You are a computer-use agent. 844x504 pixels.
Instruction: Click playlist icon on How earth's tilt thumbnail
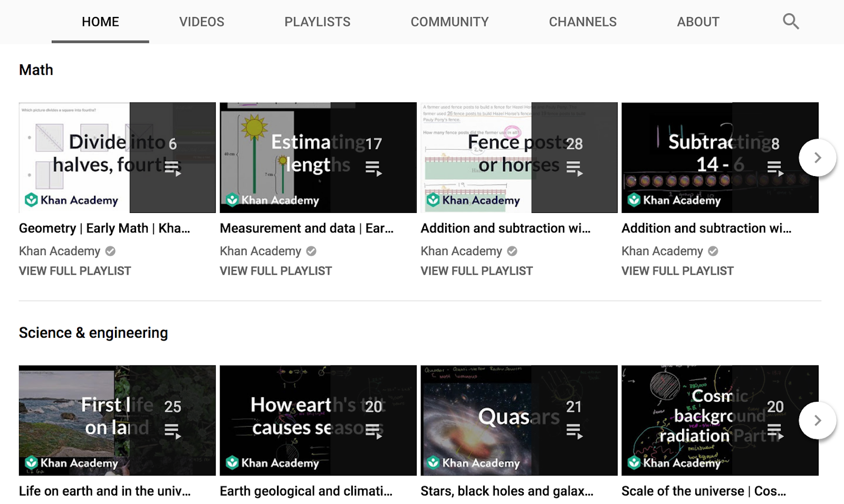(x=373, y=432)
